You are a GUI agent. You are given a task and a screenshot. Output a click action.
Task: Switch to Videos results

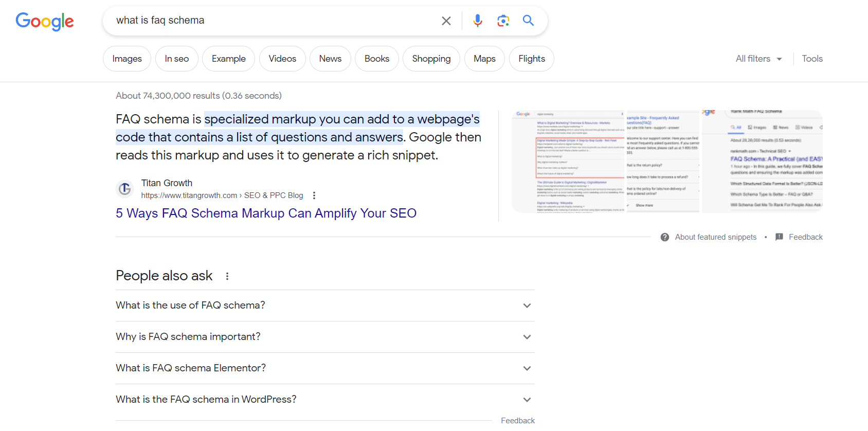282,59
